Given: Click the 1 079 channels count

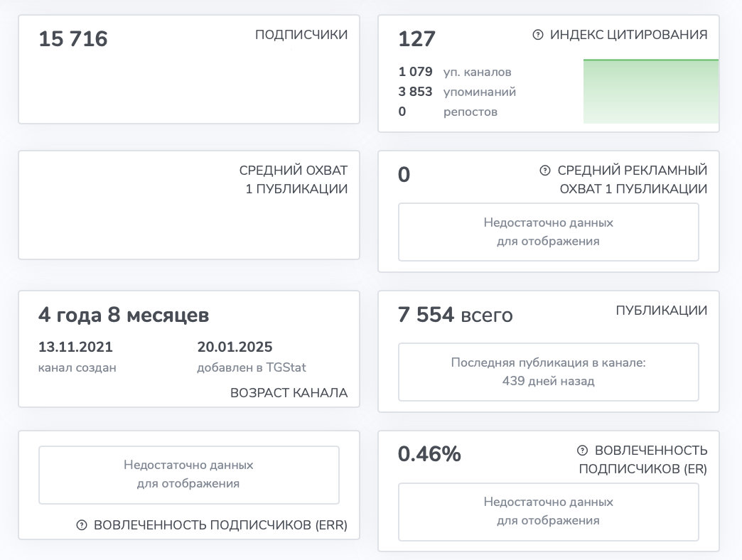Looking at the screenshot, I should (415, 71).
